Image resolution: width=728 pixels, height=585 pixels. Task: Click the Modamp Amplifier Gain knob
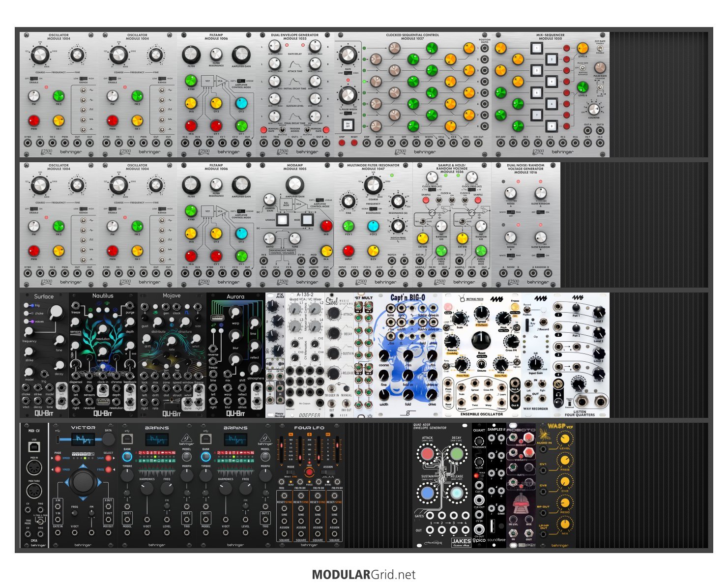coord(294,184)
